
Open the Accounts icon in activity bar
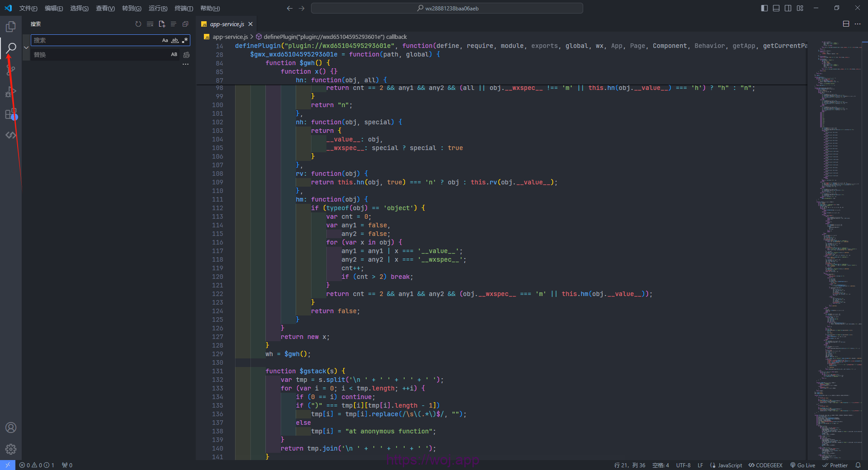pyautogui.click(x=11, y=428)
